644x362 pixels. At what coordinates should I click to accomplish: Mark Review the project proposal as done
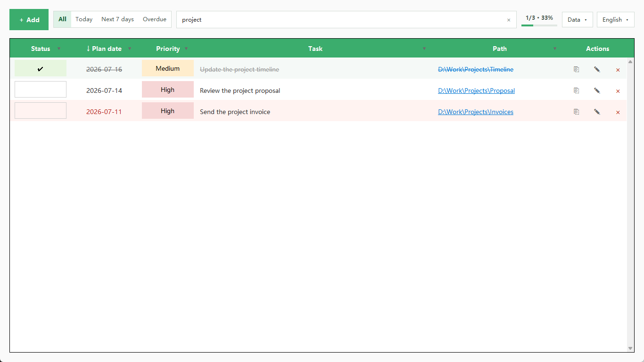[x=41, y=89]
